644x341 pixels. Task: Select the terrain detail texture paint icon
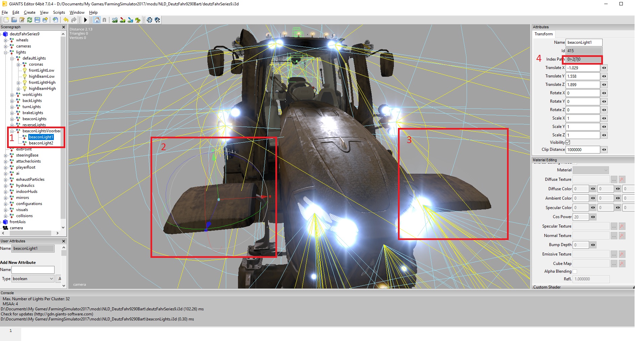123,20
